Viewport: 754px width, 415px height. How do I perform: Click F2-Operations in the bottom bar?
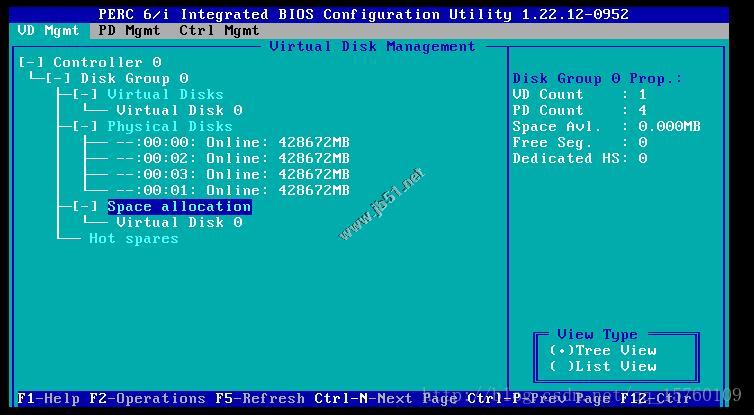pyautogui.click(x=147, y=398)
